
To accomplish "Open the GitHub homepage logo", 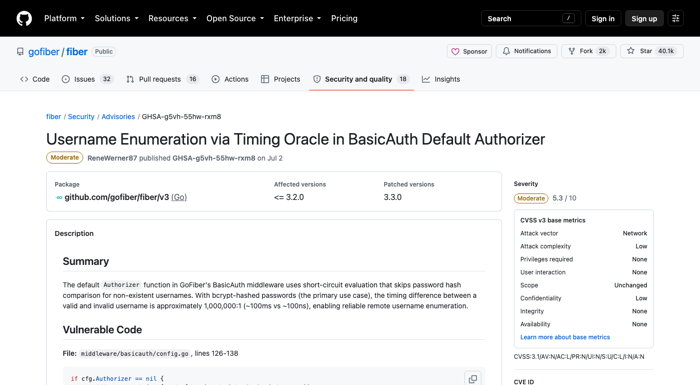I will 24,18.
